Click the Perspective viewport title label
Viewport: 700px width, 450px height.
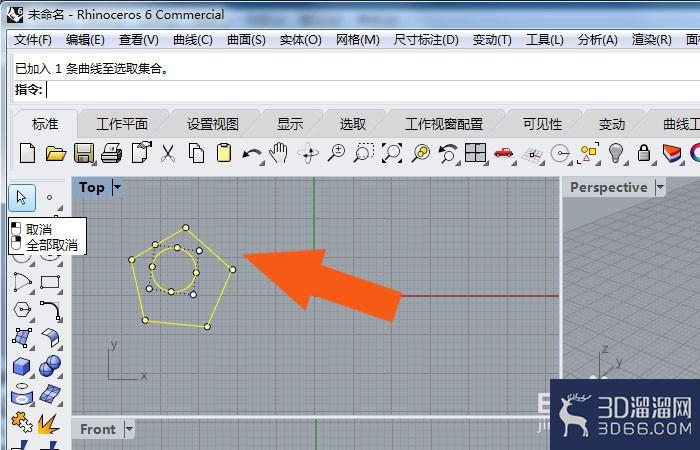[x=608, y=188]
